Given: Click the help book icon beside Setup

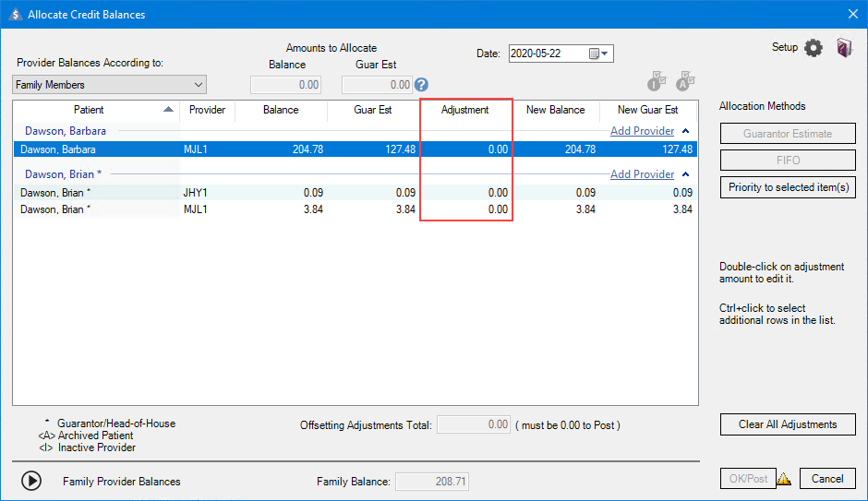Looking at the screenshot, I should (x=844, y=49).
